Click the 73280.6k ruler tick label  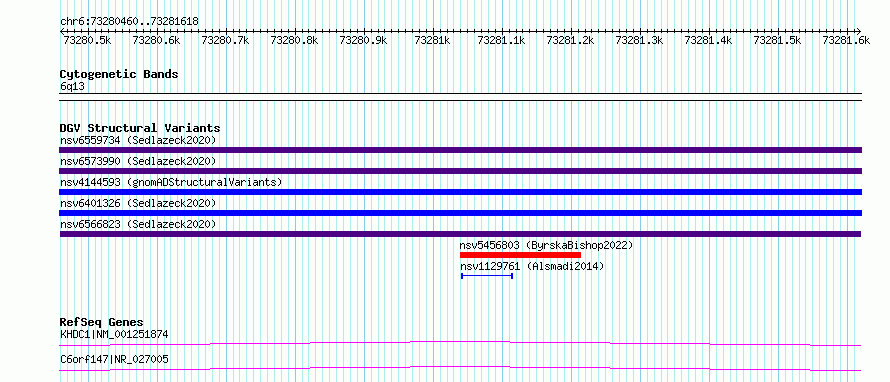(x=156, y=40)
